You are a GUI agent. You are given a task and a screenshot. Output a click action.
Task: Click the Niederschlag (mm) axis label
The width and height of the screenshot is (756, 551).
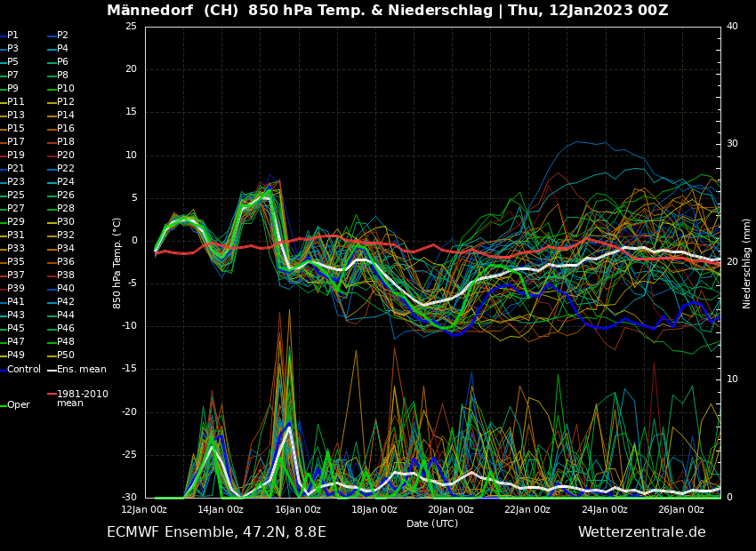tap(747, 263)
